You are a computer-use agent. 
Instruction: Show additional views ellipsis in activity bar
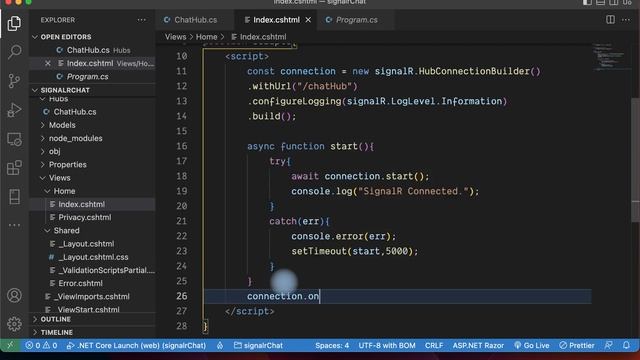[x=14, y=225]
